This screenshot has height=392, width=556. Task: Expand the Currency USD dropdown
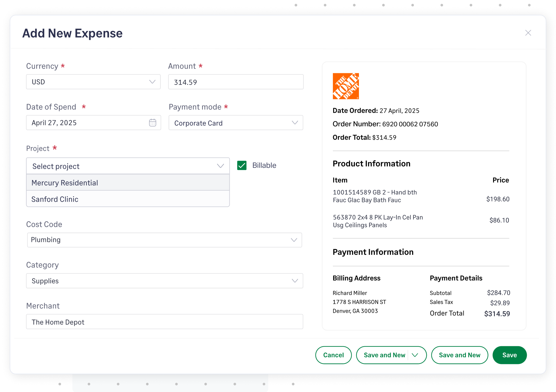(93, 82)
